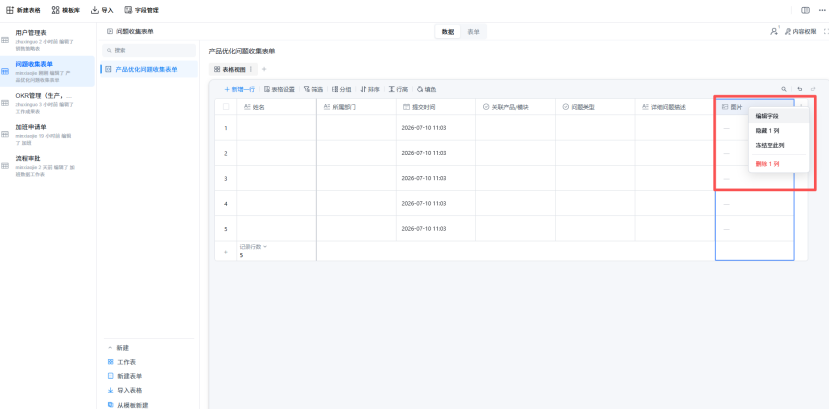Open the 填色 fill color tool
The image size is (830, 409).
427,89
